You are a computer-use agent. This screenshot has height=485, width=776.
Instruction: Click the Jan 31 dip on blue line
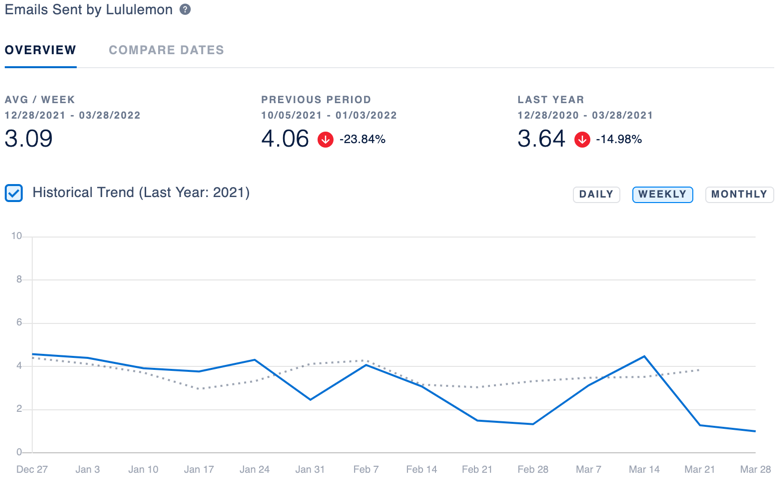tap(310, 399)
